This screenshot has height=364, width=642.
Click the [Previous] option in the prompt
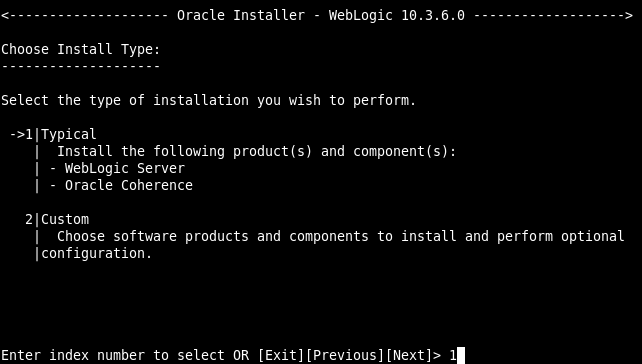[x=345, y=355]
